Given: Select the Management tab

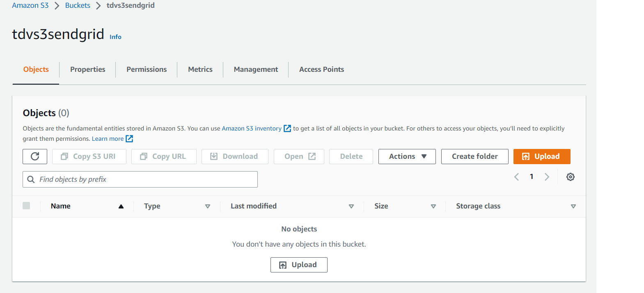Looking at the screenshot, I should [256, 69].
